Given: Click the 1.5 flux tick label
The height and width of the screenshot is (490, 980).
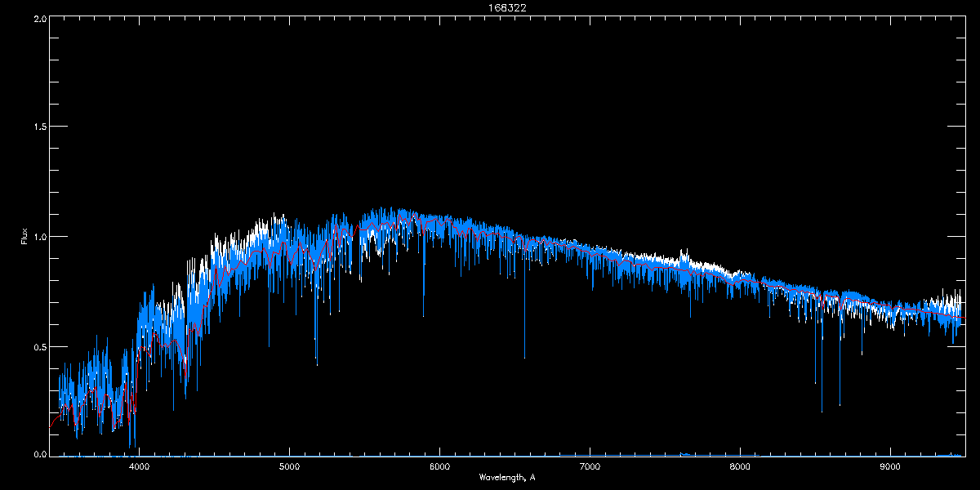Looking at the screenshot, I should 38,127.
